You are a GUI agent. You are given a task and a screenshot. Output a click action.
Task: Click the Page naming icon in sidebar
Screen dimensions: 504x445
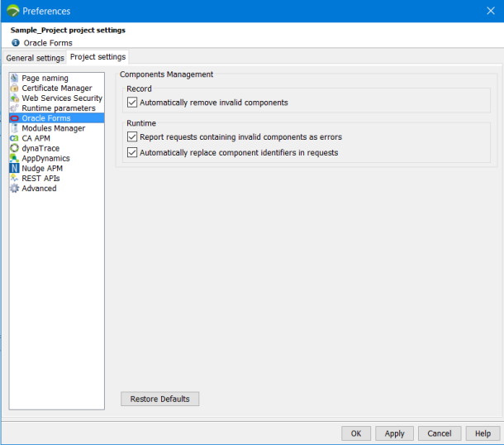14,79
